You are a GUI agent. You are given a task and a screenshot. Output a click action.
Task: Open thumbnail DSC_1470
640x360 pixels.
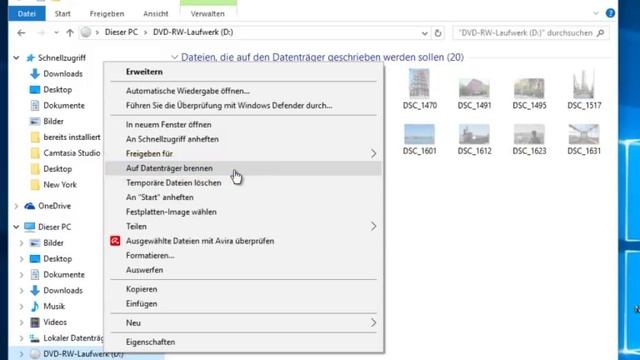tap(419, 83)
